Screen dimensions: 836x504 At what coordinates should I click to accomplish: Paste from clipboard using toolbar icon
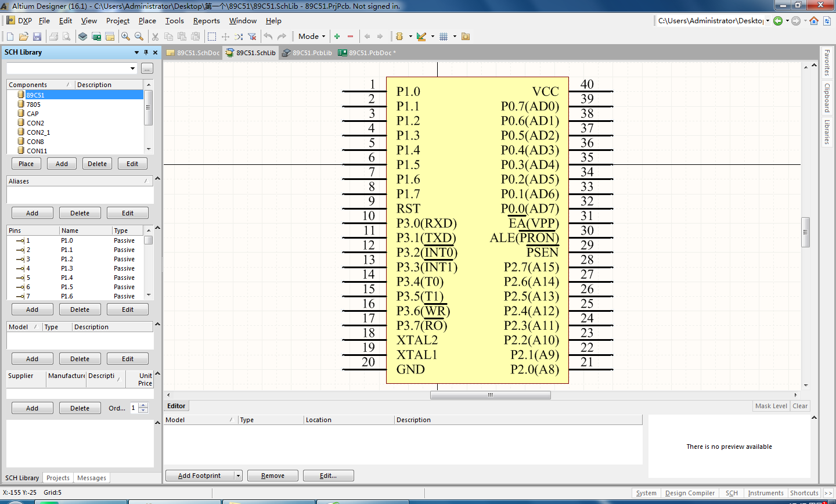[x=182, y=37]
